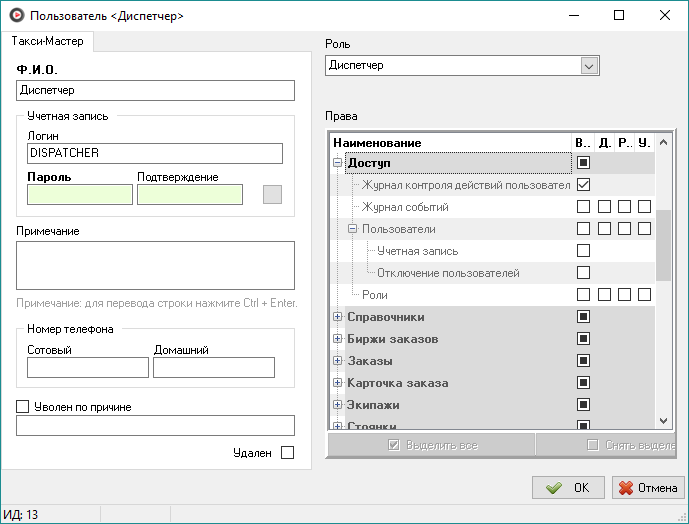Click the app icon in title bar

[15, 16]
